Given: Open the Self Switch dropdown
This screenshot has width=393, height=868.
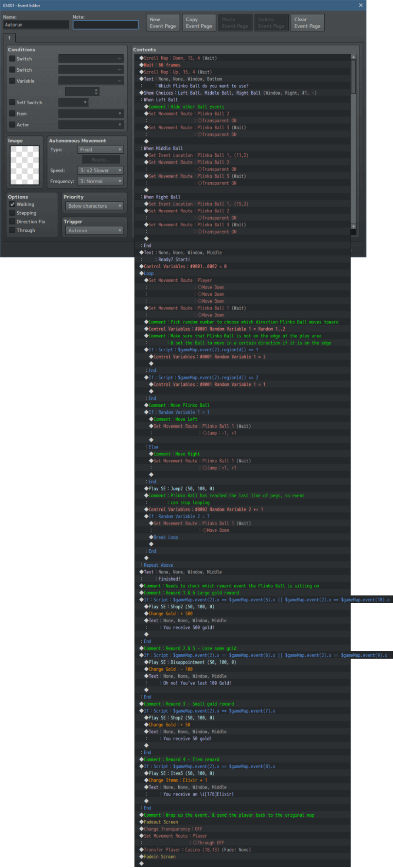Looking at the screenshot, I should click(x=73, y=102).
